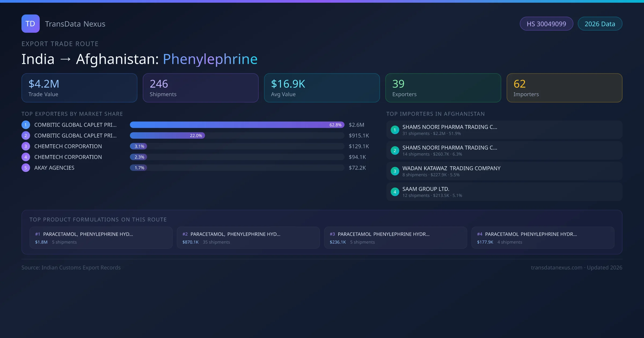This screenshot has width=644, height=338.
Task: Select rank badge 1 next to COMBITIC GLOBAL CAPLET
Action: click(25, 124)
